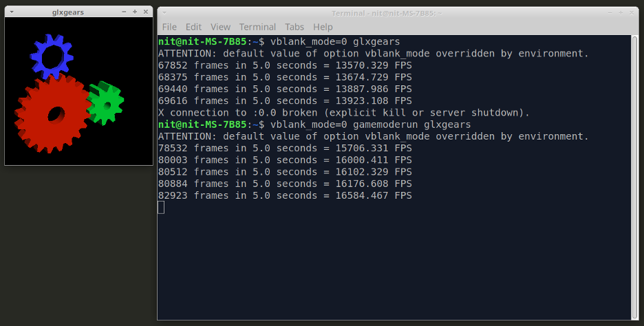Click the 'X connection to :0.0 broken' line
Viewport: 644px width, 326px height.
click(344, 113)
